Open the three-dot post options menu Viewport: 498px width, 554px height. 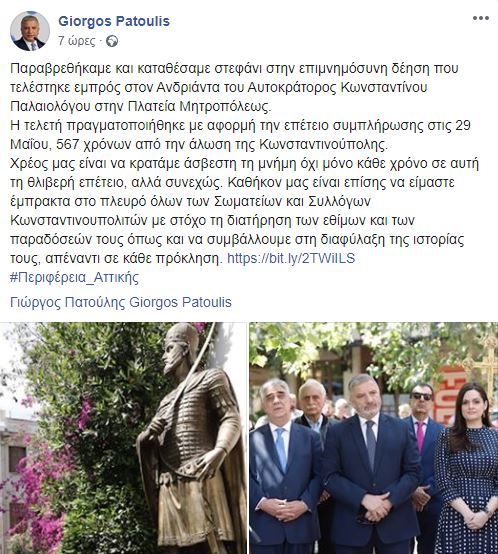pyautogui.click(x=481, y=18)
